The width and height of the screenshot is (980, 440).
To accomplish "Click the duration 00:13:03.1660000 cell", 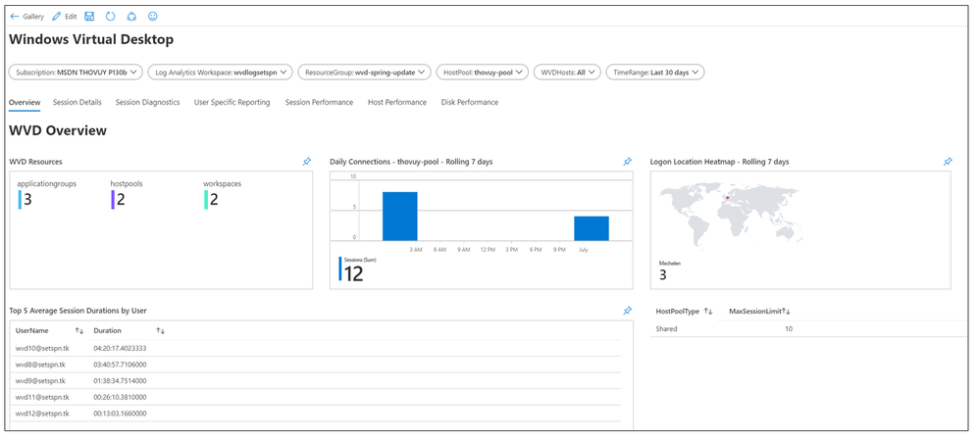I will pyautogui.click(x=120, y=414).
